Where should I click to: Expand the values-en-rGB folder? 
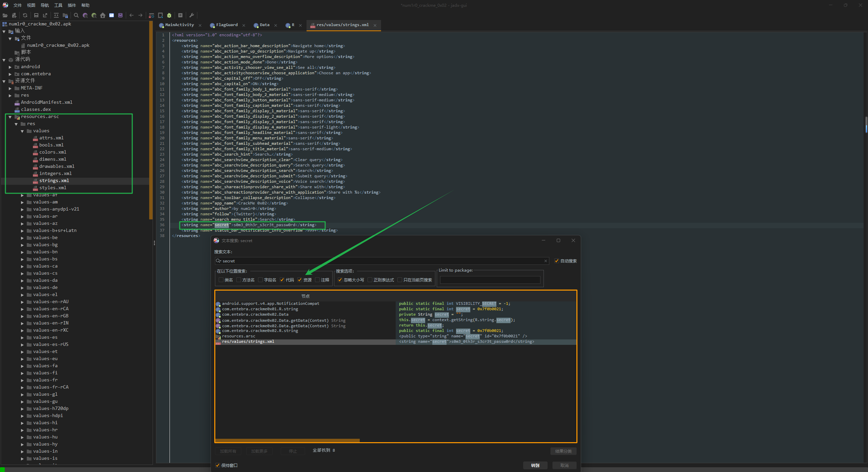click(x=22, y=316)
